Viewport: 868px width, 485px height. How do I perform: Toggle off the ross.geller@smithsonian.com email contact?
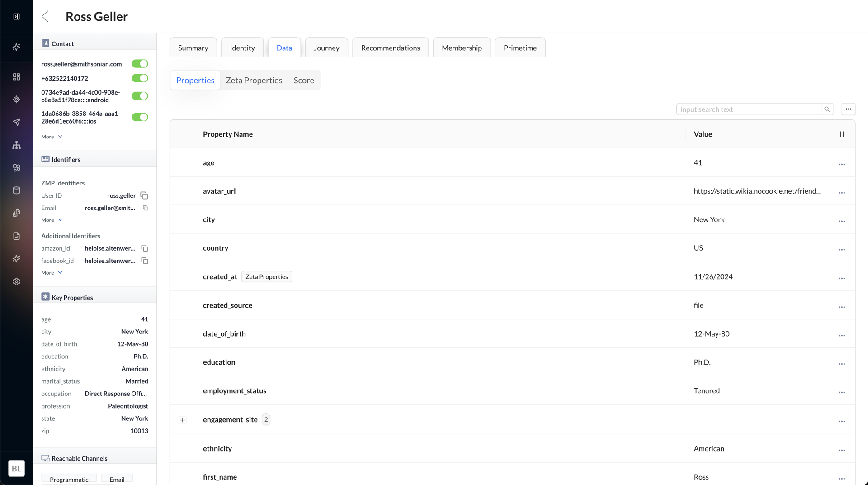coord(140,64)
